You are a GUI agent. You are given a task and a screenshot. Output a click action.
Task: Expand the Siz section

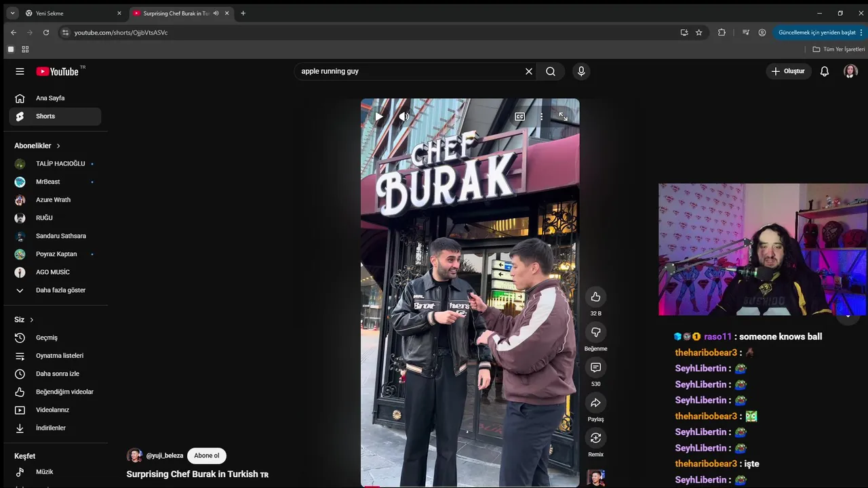24,320
